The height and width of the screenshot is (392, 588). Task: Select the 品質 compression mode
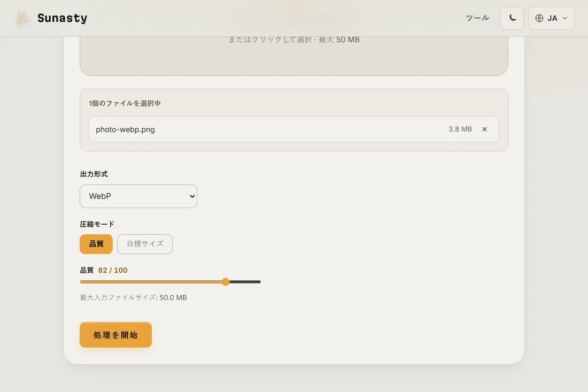click(x=96, y=244)
